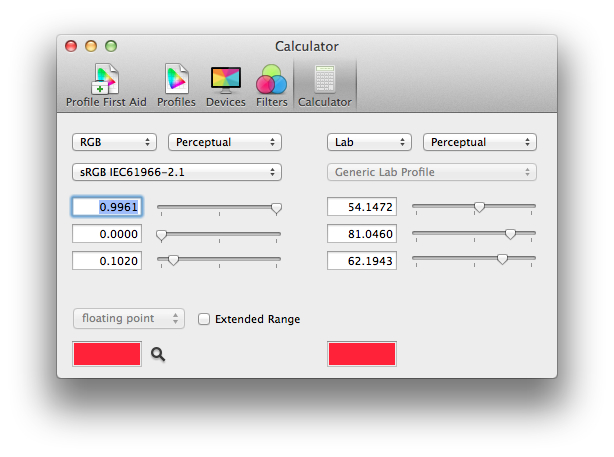The height and width of the screenshot is (457, 614).
Task: Click the 0.1020 blue value field
Action: [107, 261]
